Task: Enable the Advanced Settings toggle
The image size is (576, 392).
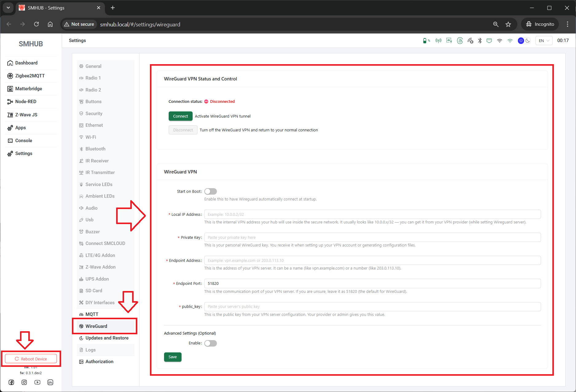Action: click(210, 343)
